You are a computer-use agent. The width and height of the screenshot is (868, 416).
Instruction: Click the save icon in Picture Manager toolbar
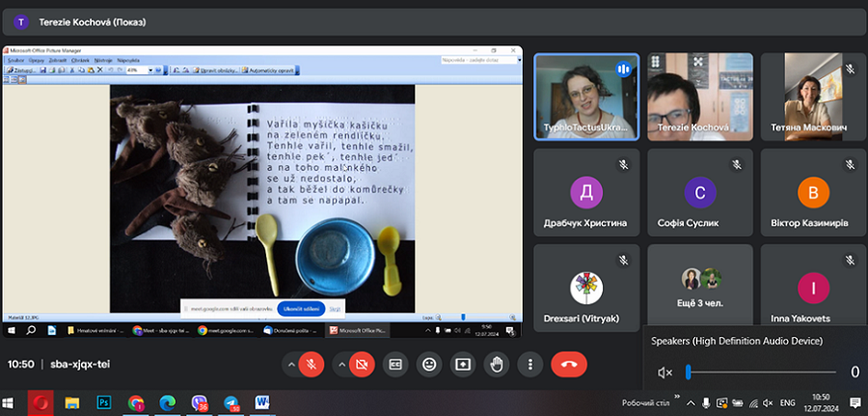coord(42,70)
